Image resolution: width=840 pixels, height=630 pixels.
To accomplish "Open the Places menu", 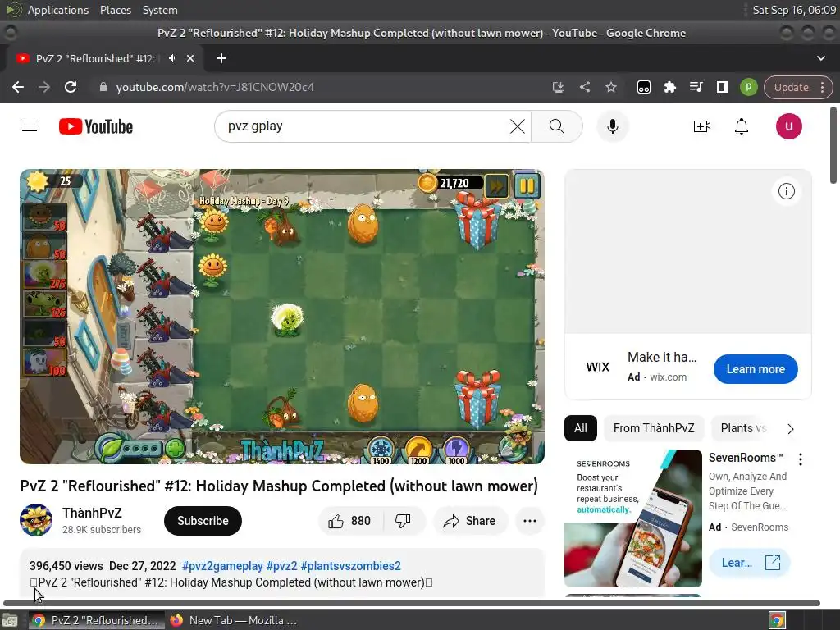I will 115,10.
